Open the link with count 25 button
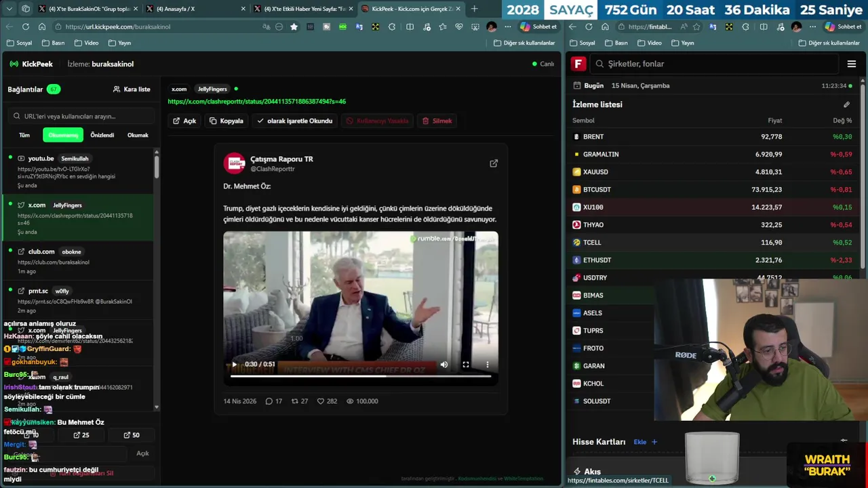Image resolution: width=868 pixels, height=488 pixels. (x=81, y=435)
